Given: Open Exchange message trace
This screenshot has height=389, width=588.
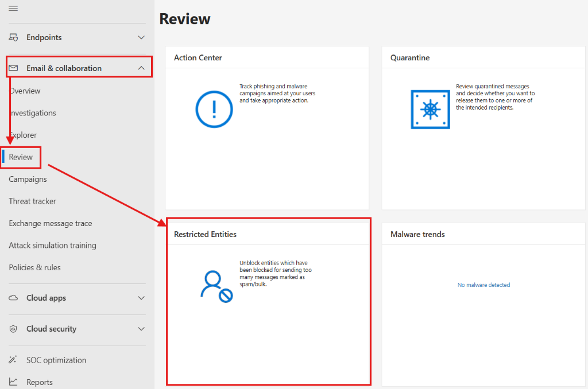Looking at the screenshot, I should pyautogui.click(x=51, y=223).
